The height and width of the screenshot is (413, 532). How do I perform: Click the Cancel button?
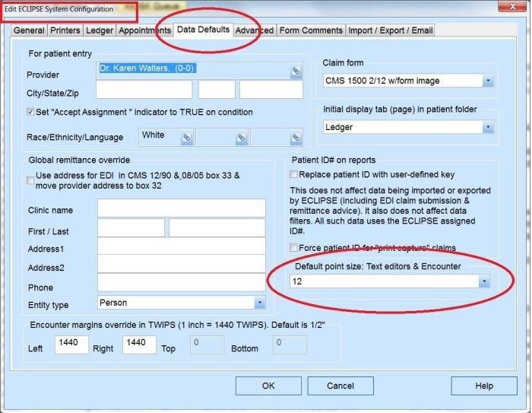point(340,386)
